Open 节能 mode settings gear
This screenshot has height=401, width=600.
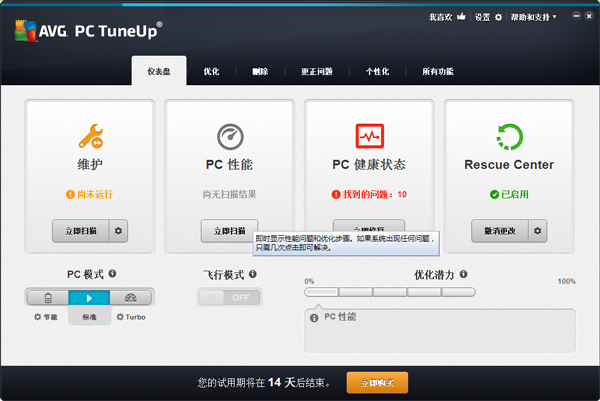tap(38, 317)
